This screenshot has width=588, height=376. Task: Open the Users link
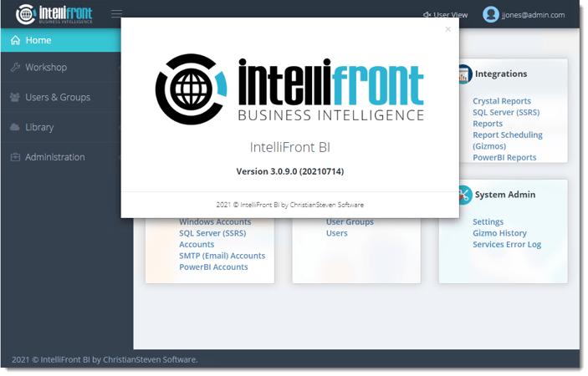point(337,233)
